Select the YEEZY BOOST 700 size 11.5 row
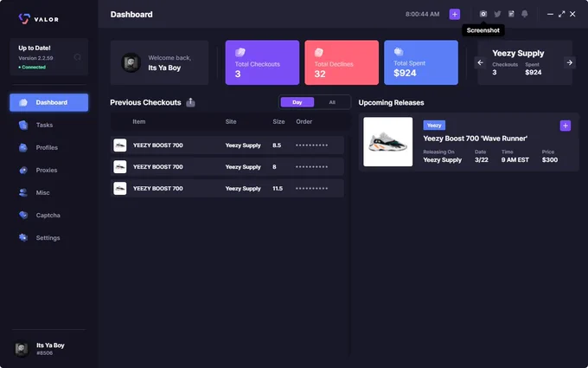Image resolution: width=588 pixels, height=368 pixels. pos(227,189)
